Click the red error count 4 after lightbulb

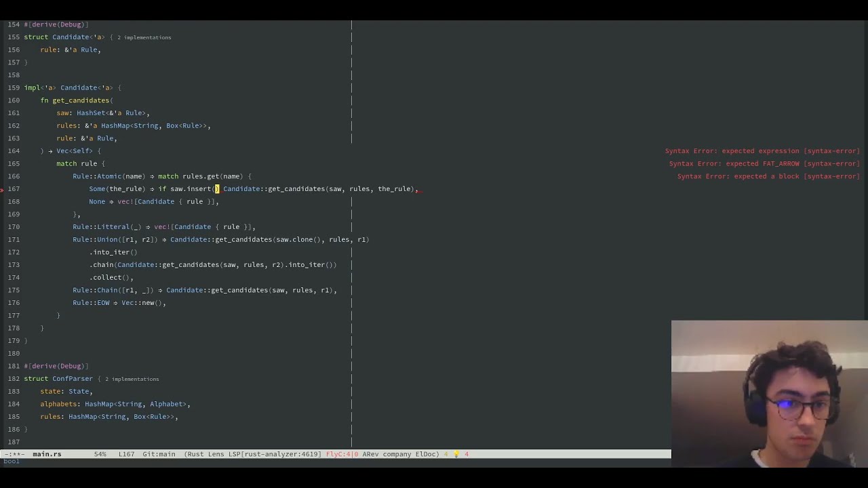tap(467, 454)
